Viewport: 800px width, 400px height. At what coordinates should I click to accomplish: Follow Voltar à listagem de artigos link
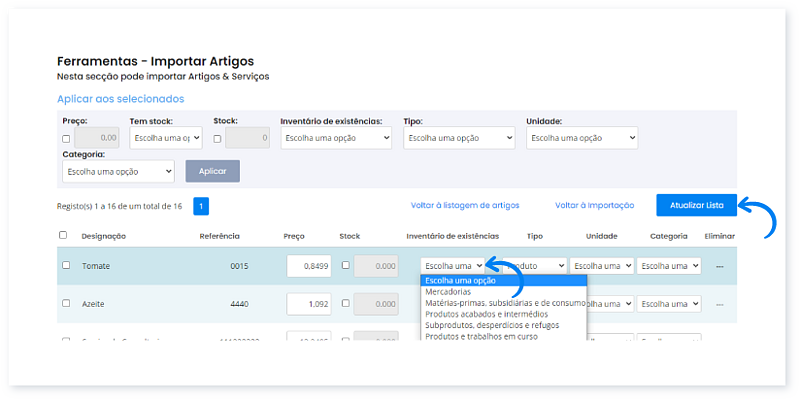465,205
